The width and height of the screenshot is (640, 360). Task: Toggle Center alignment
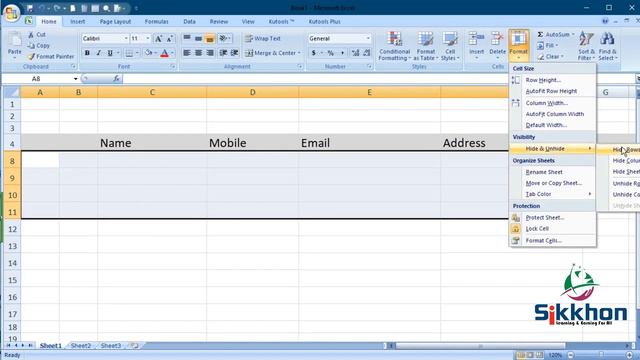(x=198, y=53)
